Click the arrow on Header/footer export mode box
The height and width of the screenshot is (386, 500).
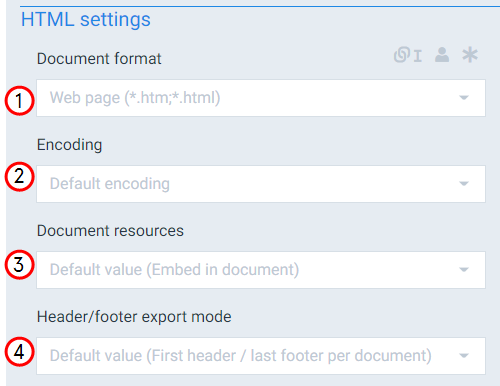click(x=464, y=356)
